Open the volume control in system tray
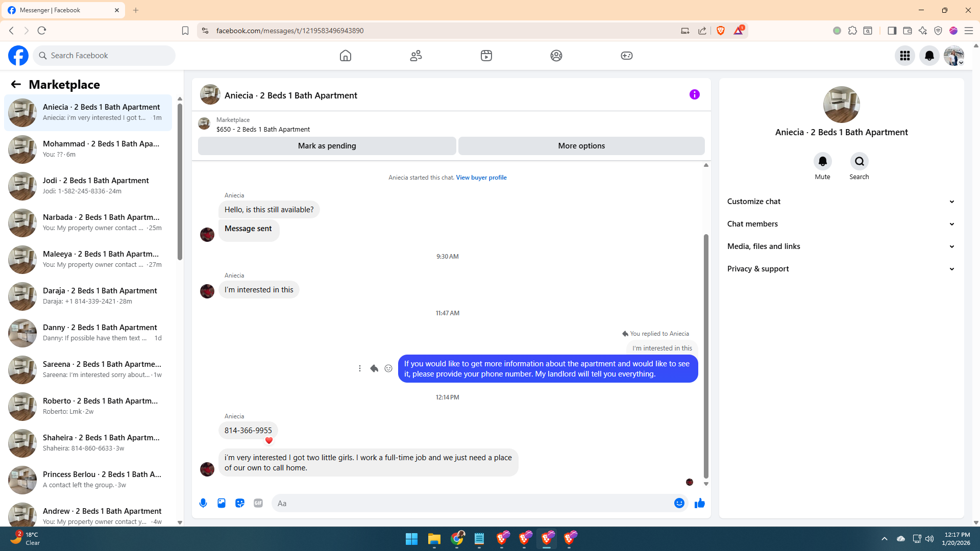This screenshot has width=980, height=551. tap(929, 539)
